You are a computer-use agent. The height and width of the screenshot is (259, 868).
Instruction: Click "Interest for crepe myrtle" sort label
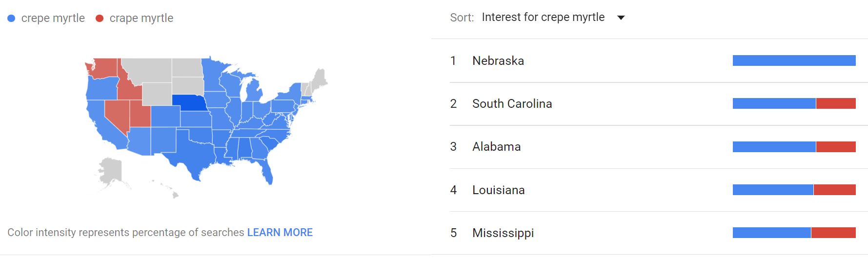543,18
